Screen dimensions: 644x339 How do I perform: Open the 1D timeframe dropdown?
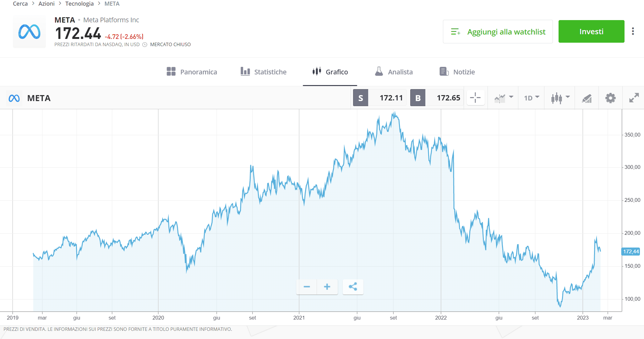pyautogui.click(x=532, y=98)
